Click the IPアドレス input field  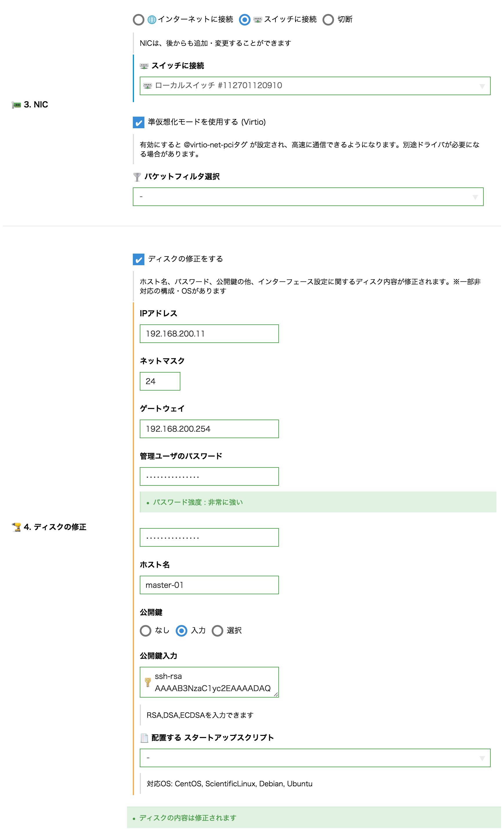coord(209,334)
